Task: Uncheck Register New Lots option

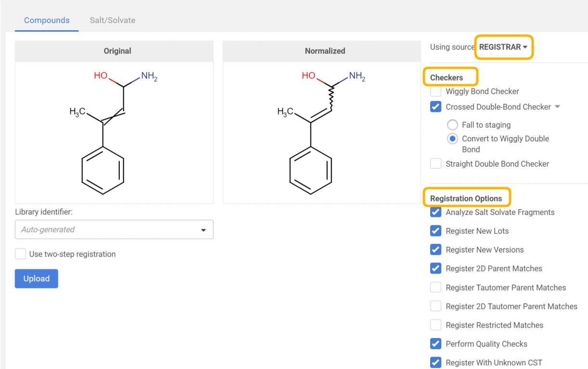Action: pos(436,231)
